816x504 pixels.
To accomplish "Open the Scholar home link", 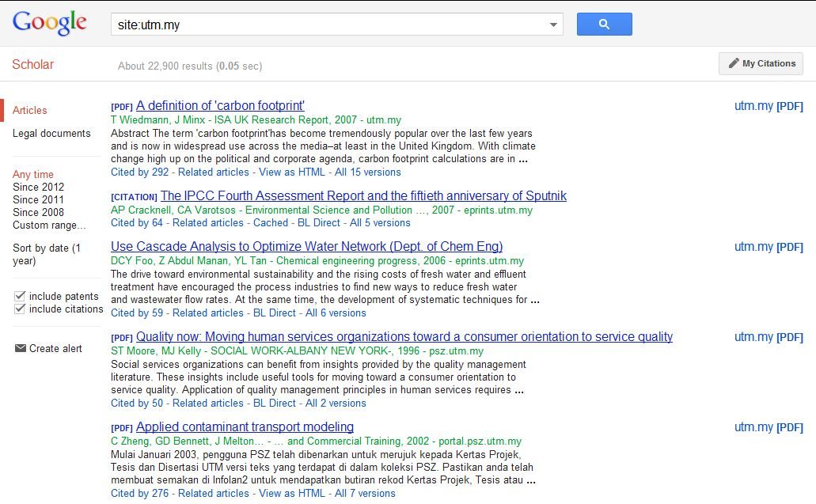I will point(32,65).
